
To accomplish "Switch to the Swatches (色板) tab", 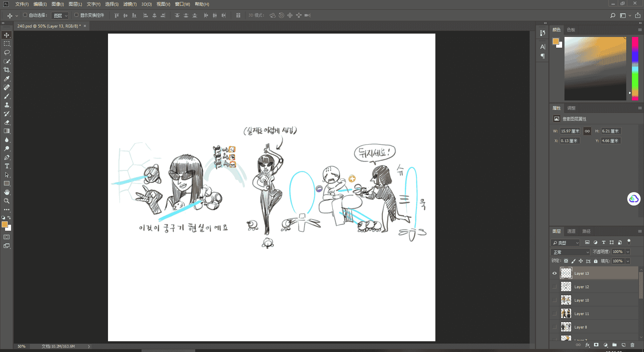I will tap(571, 30).
